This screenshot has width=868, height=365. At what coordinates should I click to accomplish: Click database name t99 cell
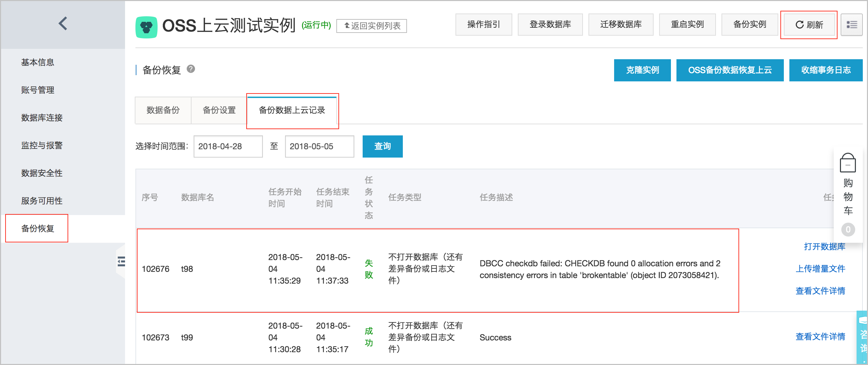point(187,338)
